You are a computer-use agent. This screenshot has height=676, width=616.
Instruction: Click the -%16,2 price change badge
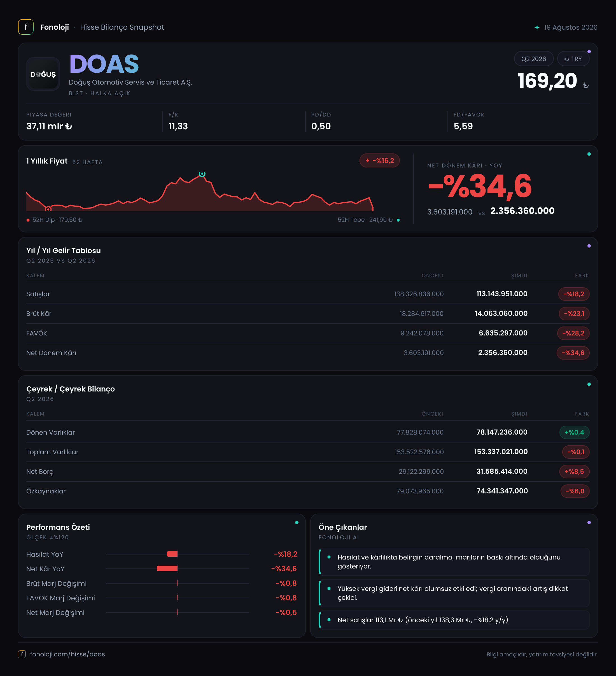coord(380,161)
